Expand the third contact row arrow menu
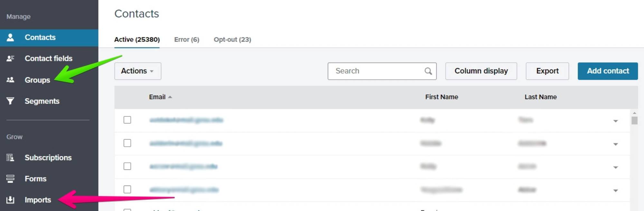This screenshot has height=211, width=644. (615, 167)
